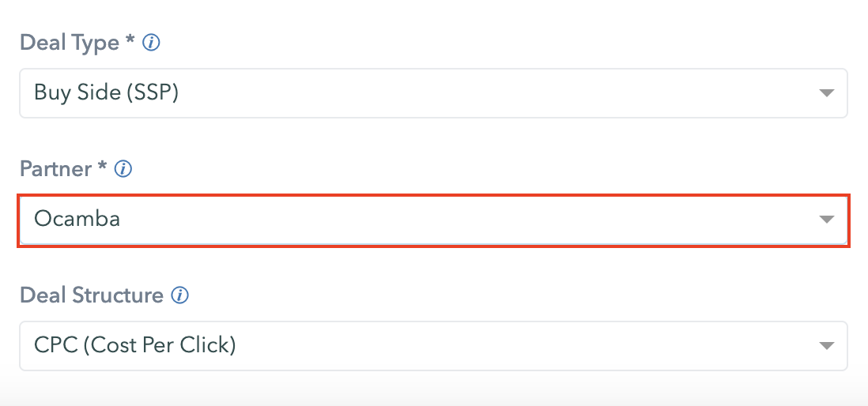Click the required asterisk next to Partner

(x=102, y=166)
